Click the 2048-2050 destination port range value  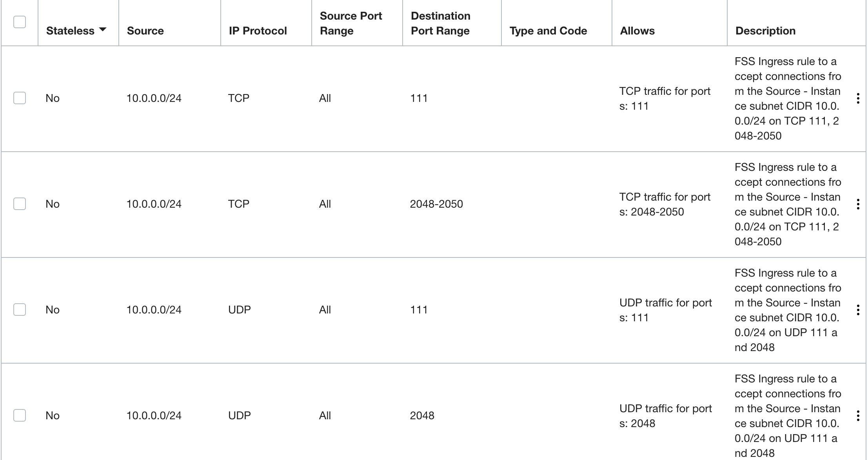[436, 203]
